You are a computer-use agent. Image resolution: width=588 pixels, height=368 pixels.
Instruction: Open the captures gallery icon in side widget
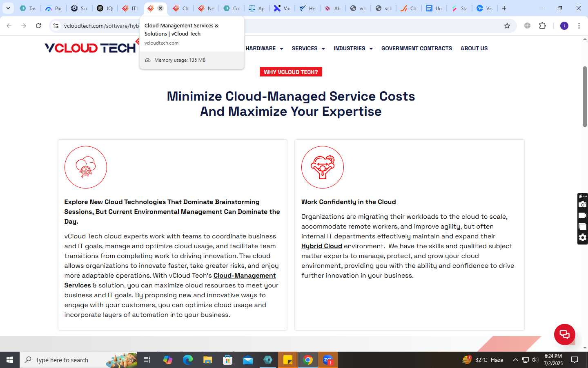(583, 227)
